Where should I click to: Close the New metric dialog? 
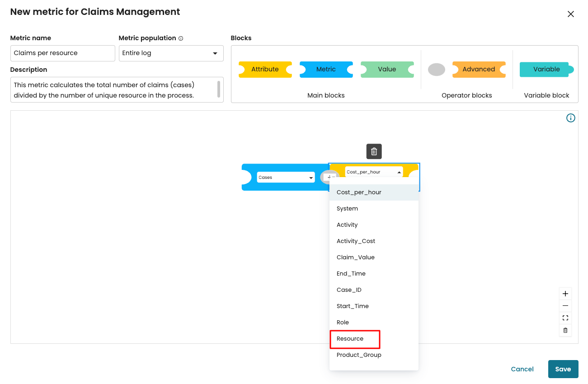click(x=570, y=14)
